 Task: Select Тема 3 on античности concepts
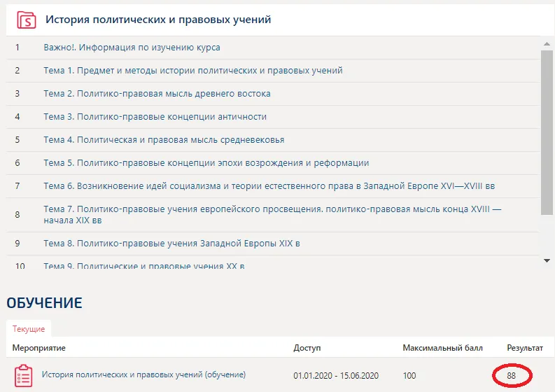point(155,117)
